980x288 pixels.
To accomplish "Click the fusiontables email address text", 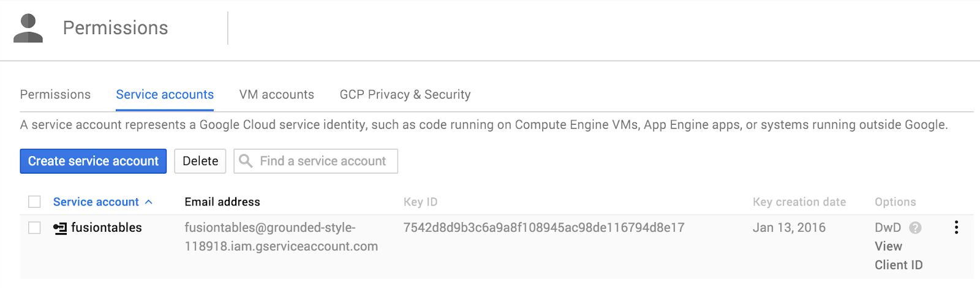I will [281, 237].
